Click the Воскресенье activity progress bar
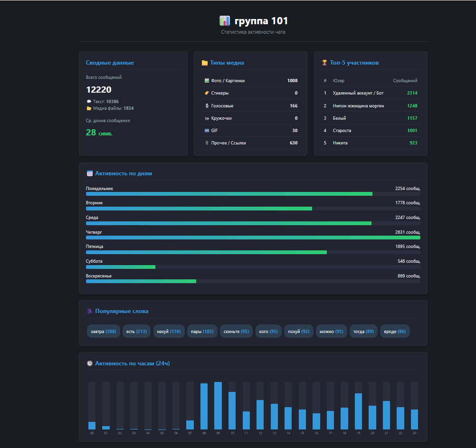This screenshot has height=448, width=476. point(253,281)
